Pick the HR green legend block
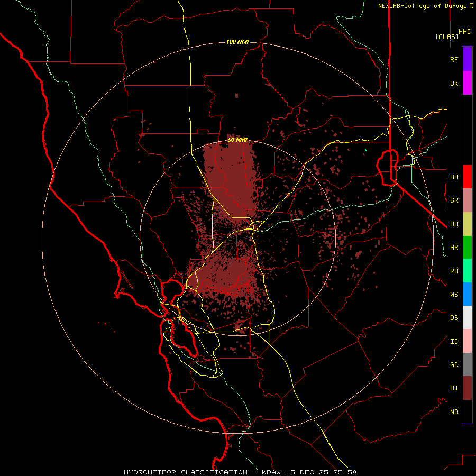The image size is (476, 476). [x=467, y=248]
